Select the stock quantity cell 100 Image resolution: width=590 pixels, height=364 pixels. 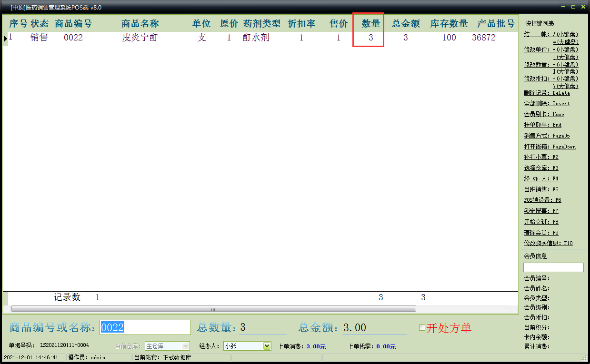pos(449,38)
